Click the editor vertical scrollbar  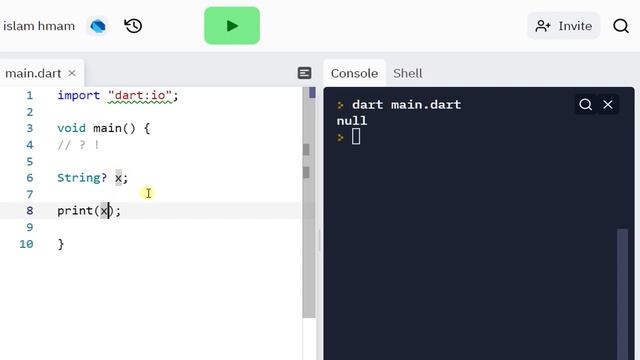(309, 202)
